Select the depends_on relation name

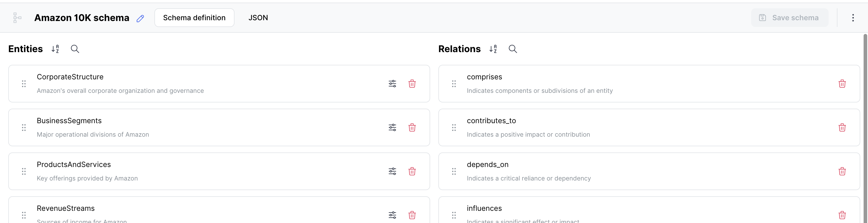(x=488, y=165)
